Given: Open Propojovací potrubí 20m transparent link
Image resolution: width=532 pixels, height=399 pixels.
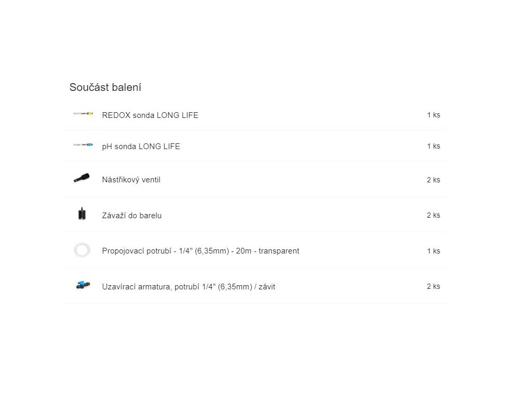Looking at the screenshot, I should pos(201,251).
